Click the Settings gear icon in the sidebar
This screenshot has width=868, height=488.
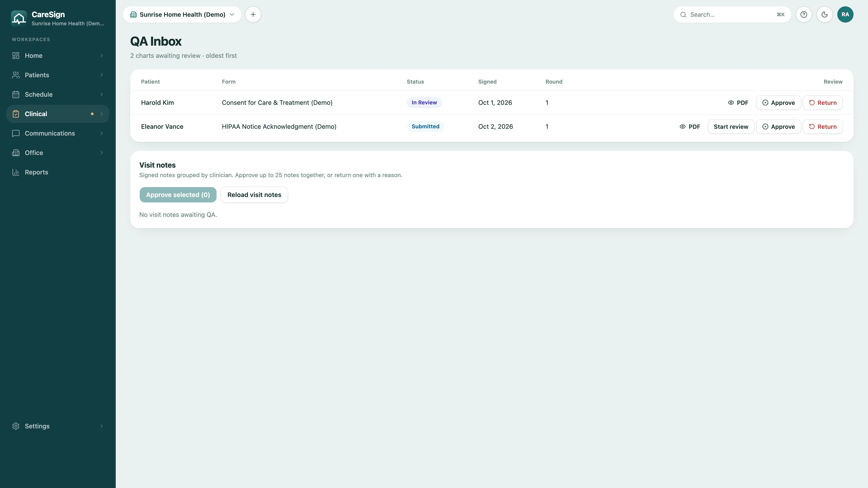click(x=16, y=426)
